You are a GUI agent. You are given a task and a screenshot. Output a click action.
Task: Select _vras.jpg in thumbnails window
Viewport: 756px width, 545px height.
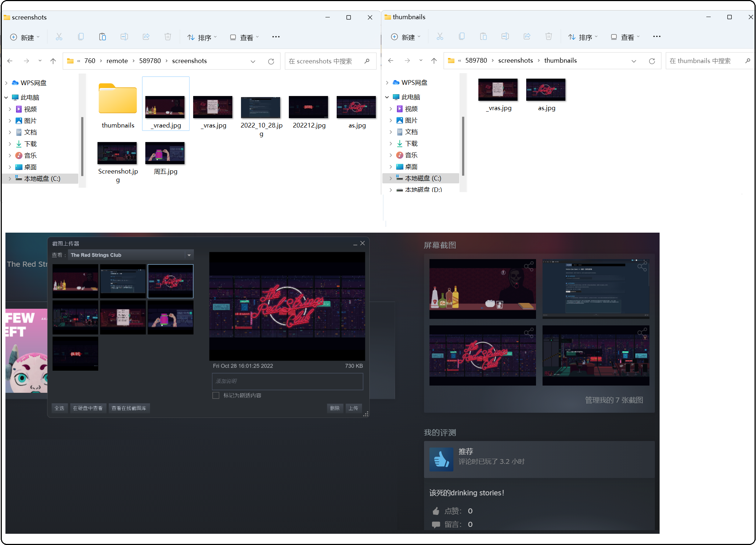pyautogui.click(x=498, y=95)
